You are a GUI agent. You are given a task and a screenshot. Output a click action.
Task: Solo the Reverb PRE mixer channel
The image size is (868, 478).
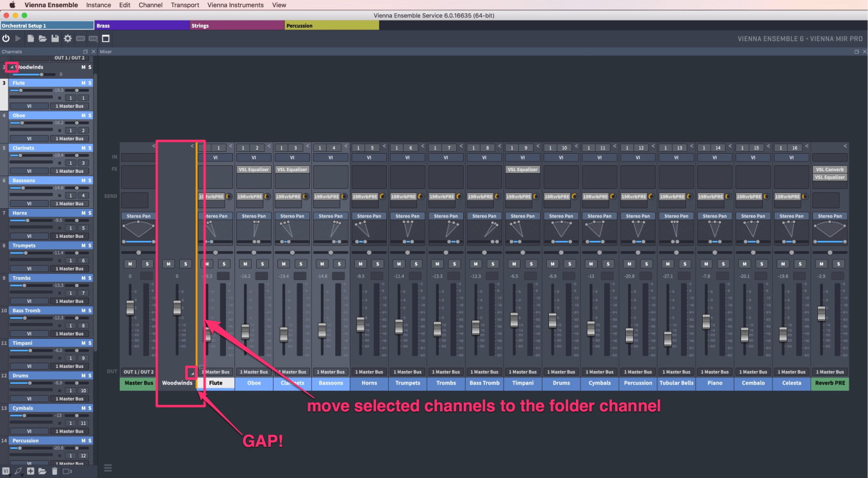coord(839,263)
